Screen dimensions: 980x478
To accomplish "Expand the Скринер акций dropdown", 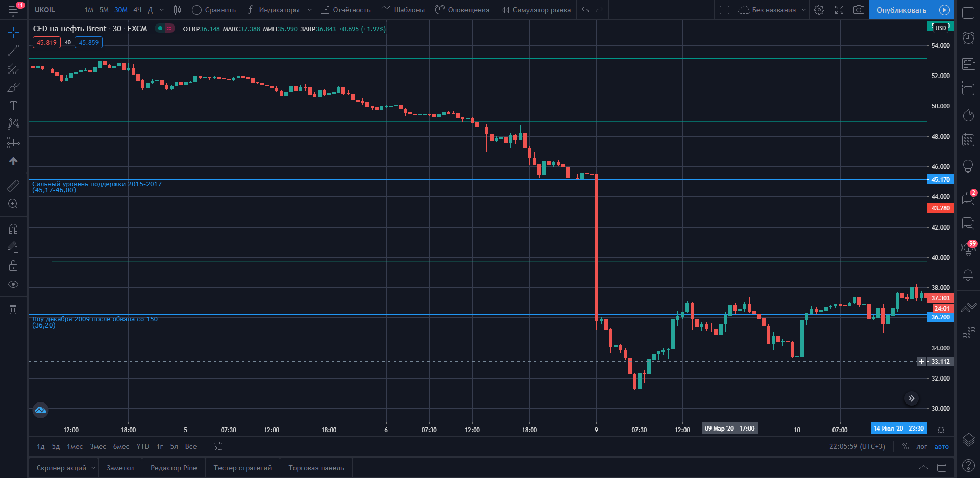I will click(93, 468).
